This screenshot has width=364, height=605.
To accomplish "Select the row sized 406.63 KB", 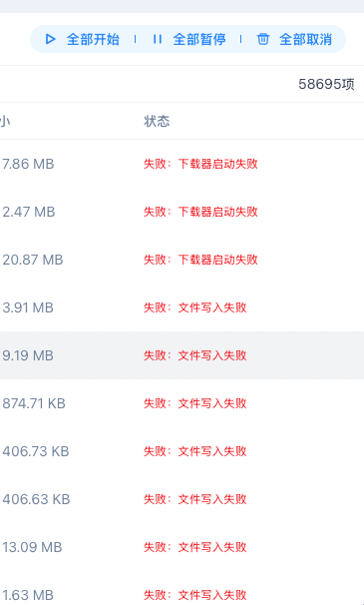I will 182,499.
